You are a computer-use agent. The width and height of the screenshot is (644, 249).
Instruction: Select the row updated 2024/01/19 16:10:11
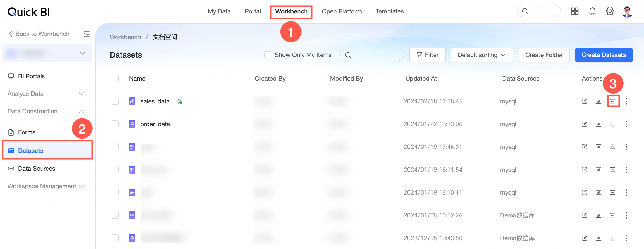[115, 193]
